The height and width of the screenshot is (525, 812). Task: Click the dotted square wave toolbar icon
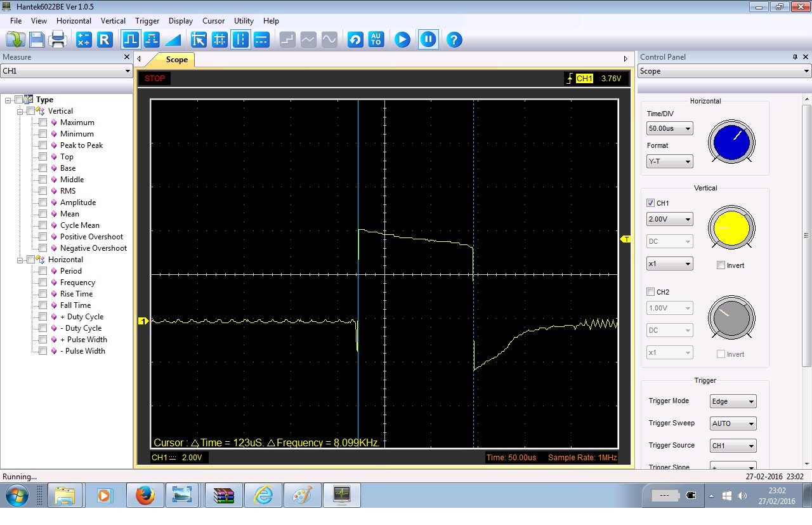(152, 39)
